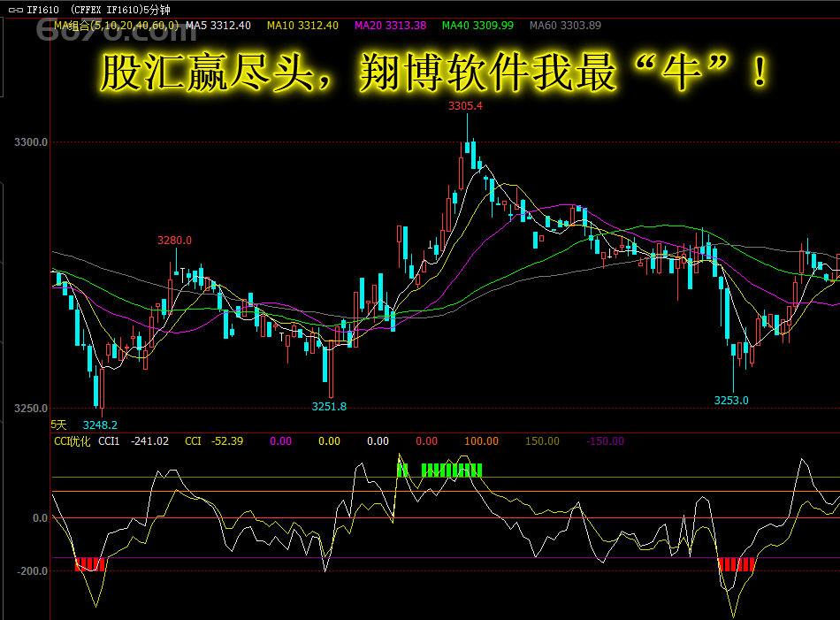Image resolution: width=840 pixels, height=620 pixels.
Task: Click the link icon beside IF1610
Action: pos(16,10)
